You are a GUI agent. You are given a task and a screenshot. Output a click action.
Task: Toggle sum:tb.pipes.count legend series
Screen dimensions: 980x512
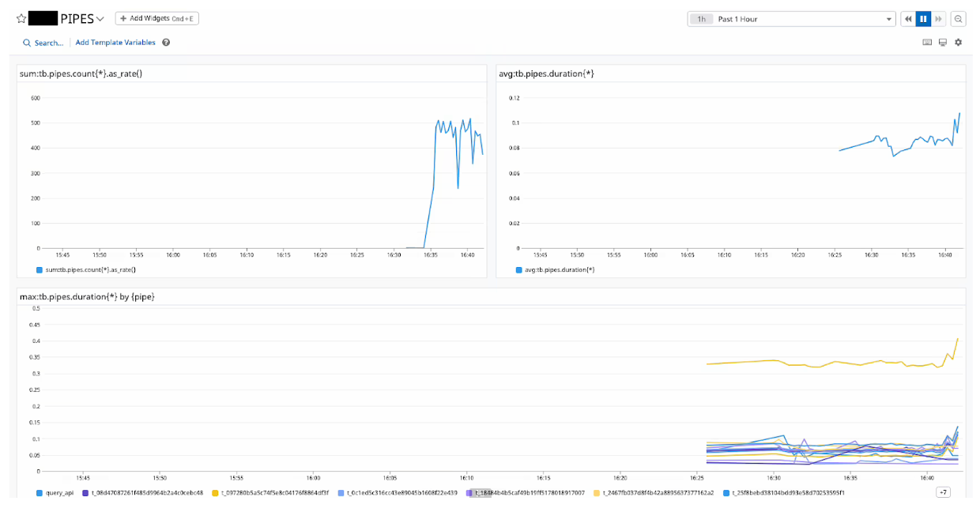(x=90, y=269)
